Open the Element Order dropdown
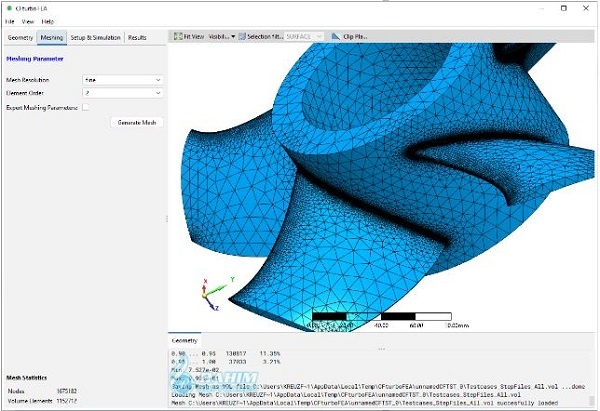The image size is (600, 411). pyautogui.click(x=123, y=93)
